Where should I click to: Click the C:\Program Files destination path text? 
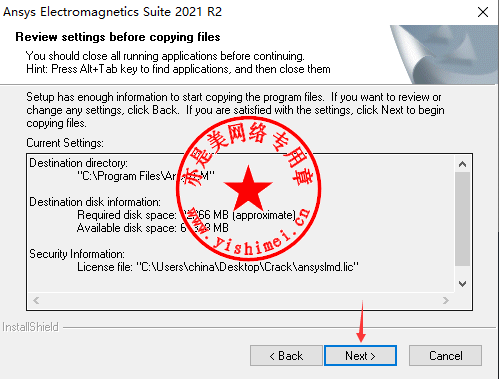point(146,176)
